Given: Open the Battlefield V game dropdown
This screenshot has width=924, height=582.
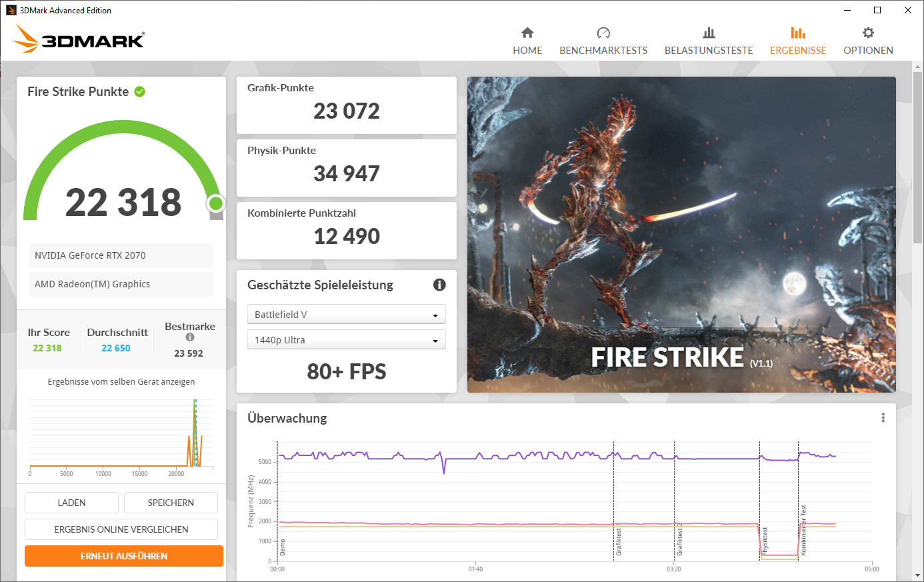Looking at the screenshot, I should point(346,314).
